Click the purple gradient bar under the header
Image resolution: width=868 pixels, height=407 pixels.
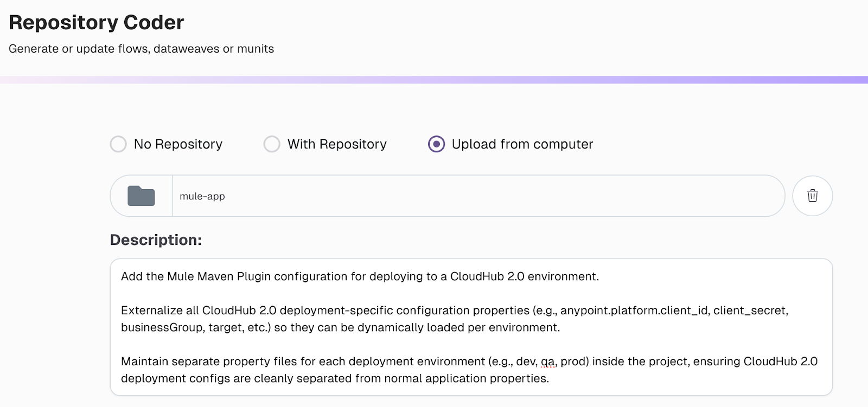434,81
